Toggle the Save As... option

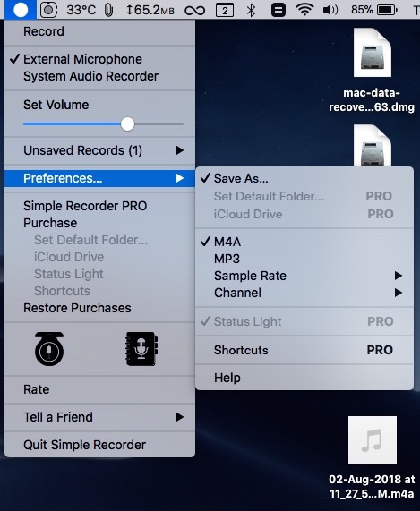(x=304, y=178)
